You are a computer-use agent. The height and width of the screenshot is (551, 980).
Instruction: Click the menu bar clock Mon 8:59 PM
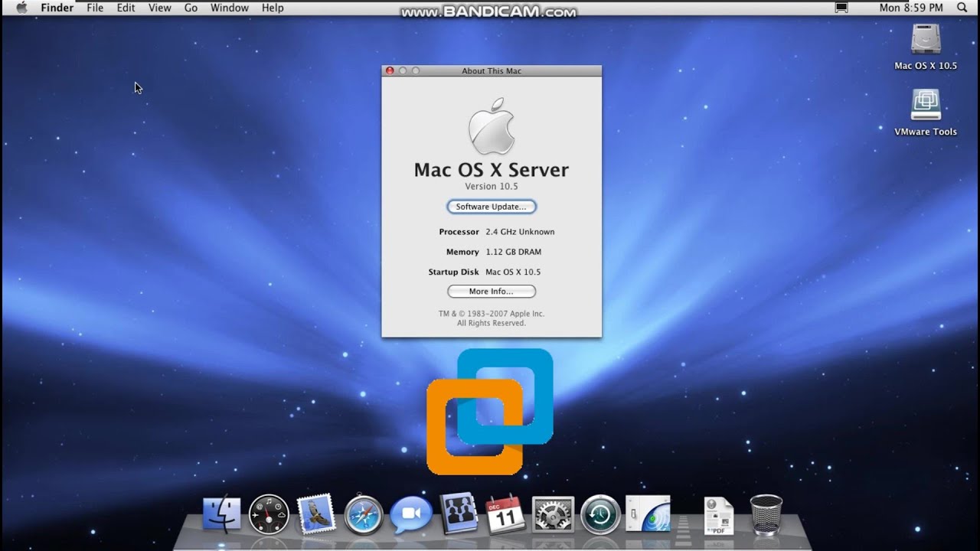[x=911, y=8]
